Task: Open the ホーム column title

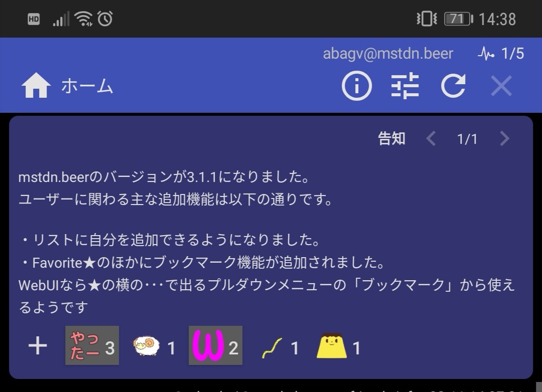Action: point(87,86)
